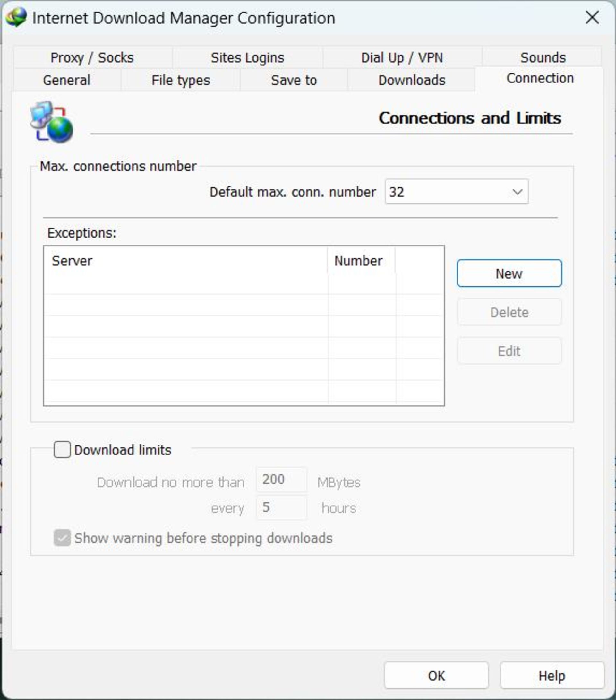
Task: Open the File types tab
Action: click(180, 80)
